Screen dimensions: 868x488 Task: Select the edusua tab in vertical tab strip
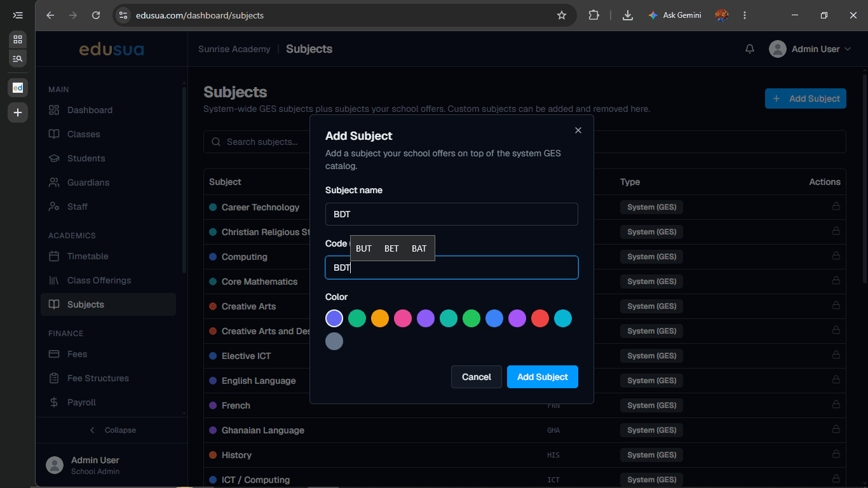click(x=18, y=87)
